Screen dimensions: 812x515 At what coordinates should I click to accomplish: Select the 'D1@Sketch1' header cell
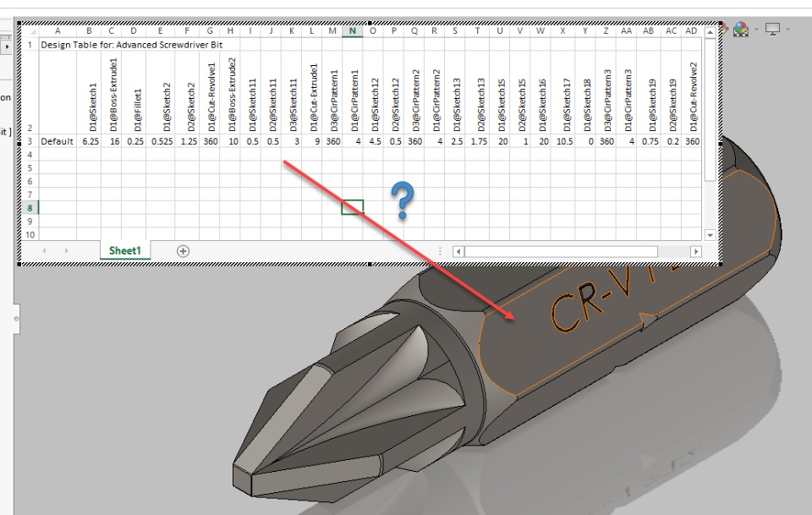click(89, 93)
